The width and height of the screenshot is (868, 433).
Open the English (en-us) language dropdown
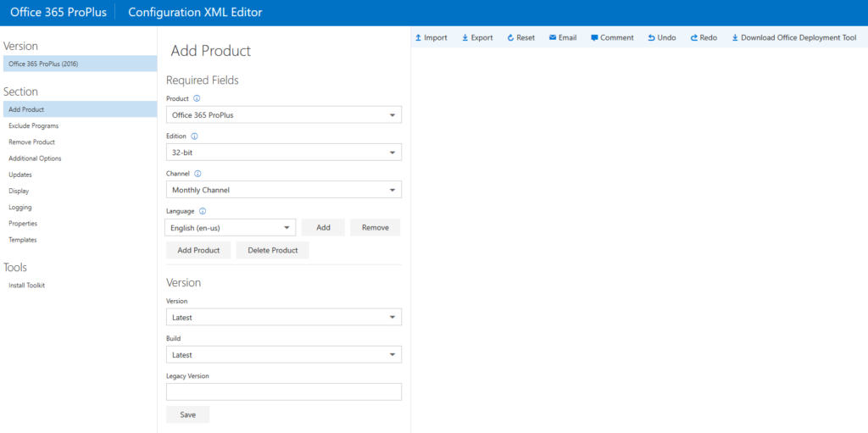click(231, 228)
